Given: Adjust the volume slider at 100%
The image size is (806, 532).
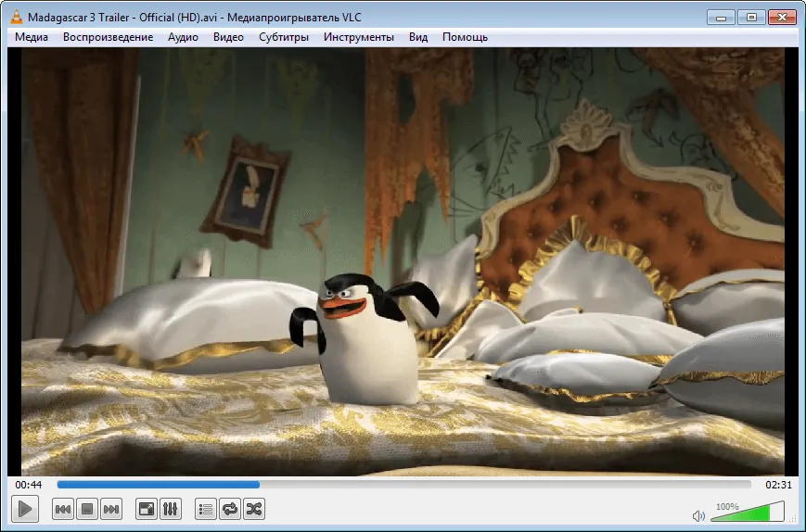Looking at the screenshot, I should point(748,512).
